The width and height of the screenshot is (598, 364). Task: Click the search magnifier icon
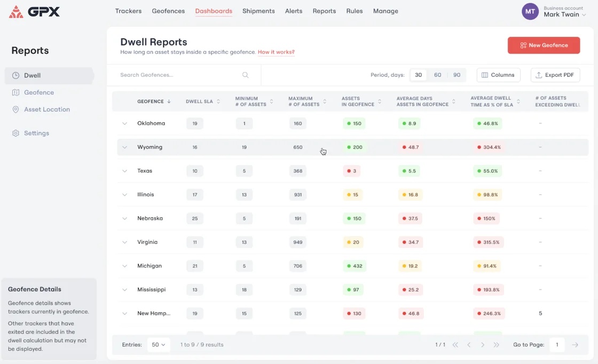[246, 75]
